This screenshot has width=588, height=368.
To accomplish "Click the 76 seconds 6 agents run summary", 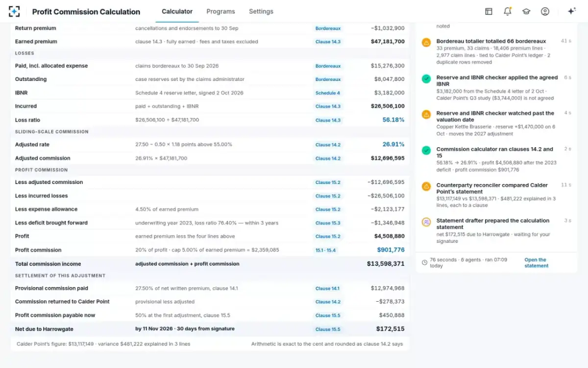I will tap(468, 263).
